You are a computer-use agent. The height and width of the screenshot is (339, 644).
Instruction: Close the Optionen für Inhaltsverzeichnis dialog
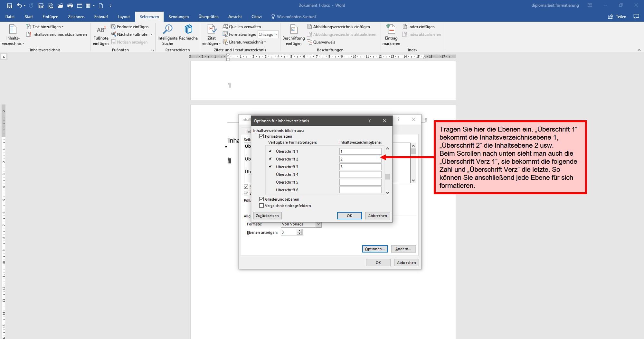point(384,121)
